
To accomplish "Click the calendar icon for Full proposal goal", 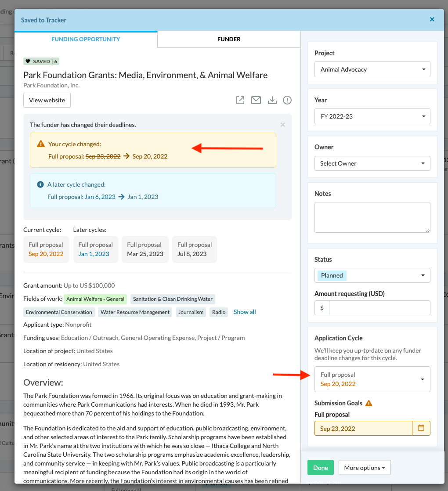I will [421, 428].
